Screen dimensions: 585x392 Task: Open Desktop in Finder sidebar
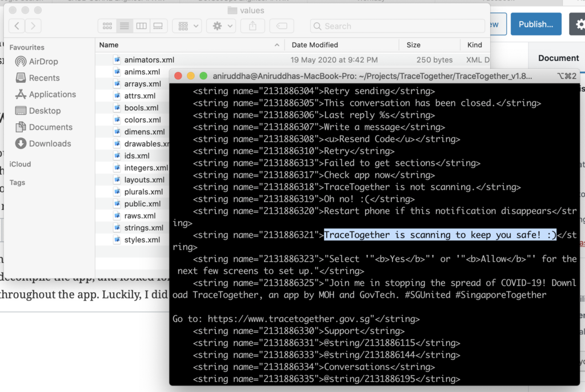[38, 111]
